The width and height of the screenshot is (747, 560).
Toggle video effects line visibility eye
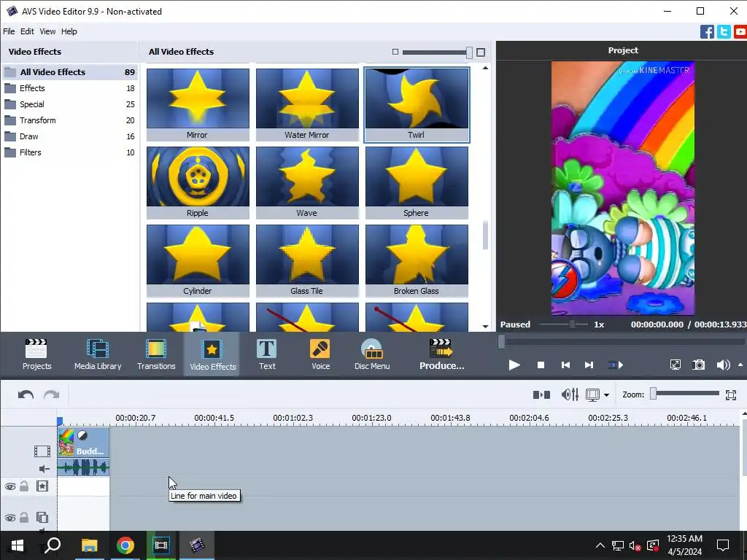coord(10,486)
